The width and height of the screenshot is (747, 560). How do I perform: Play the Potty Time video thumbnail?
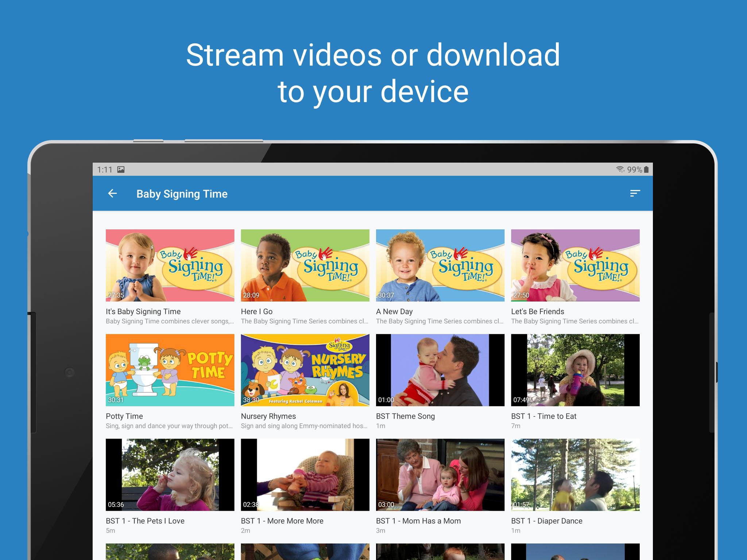tap(170, 370)
